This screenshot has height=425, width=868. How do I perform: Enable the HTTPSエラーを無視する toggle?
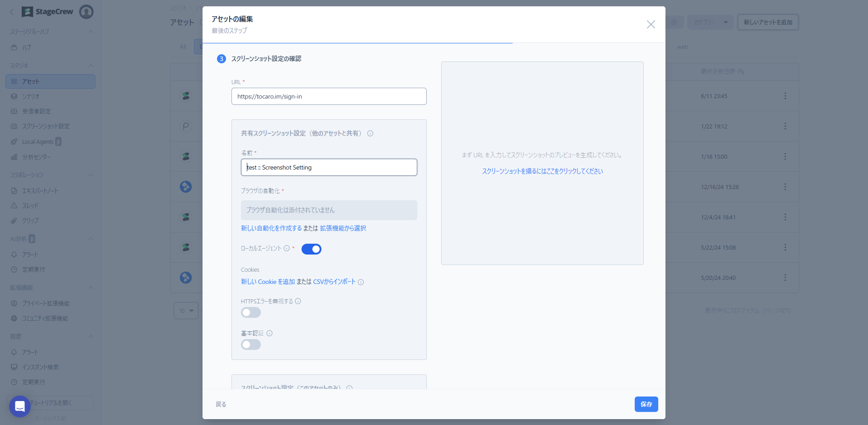(251, 312)
